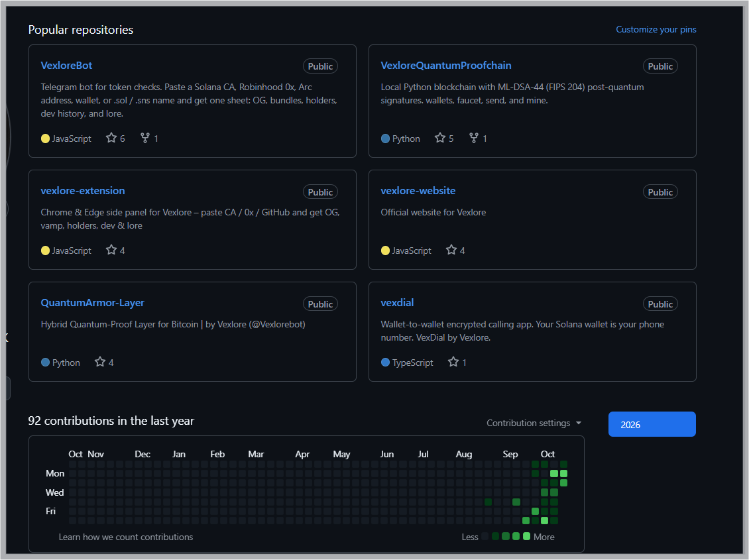The height and width of the screenshot is (560, 749).
Task: Select the 2026 year button
Action: pyautogui.click(x=652, y=424)
